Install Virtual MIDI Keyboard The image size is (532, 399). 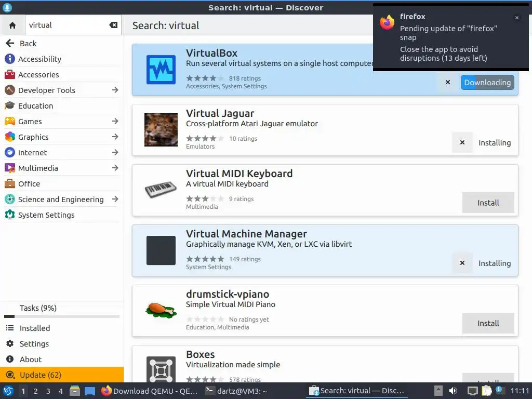488,203
